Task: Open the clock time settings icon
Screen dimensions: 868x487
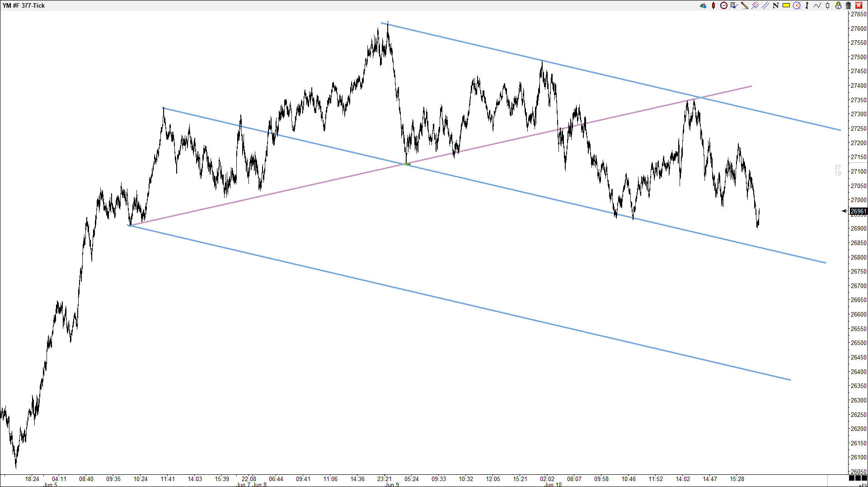Action: tap(723, 5)
